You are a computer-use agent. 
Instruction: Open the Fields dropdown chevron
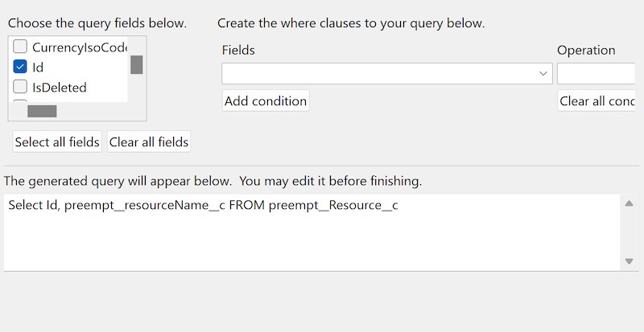click(543, 74)
